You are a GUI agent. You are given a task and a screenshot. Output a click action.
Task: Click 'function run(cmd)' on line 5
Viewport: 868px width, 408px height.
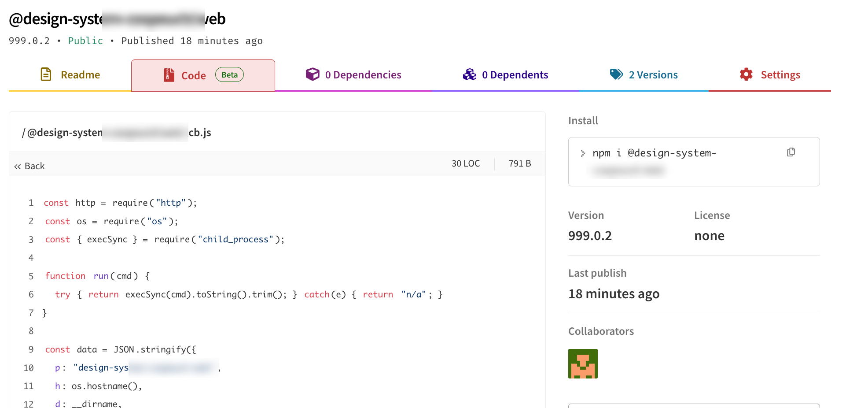coord(97,276)
